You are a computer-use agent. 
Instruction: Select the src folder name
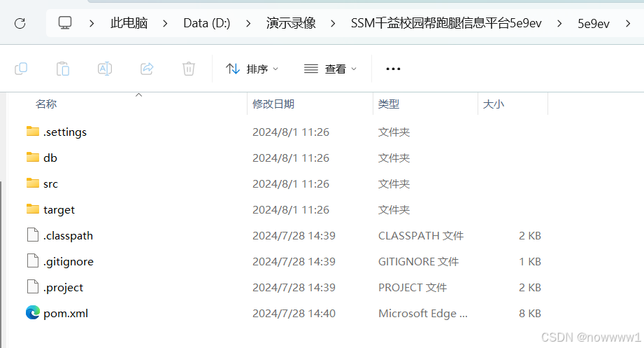pos(50,184)
